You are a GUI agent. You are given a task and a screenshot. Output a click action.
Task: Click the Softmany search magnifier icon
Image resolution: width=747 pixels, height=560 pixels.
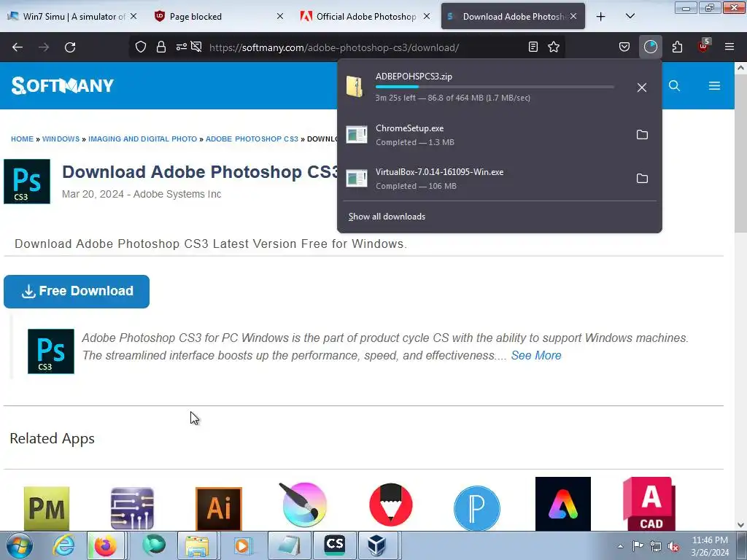pyautogui.click(x=674, y=86)
